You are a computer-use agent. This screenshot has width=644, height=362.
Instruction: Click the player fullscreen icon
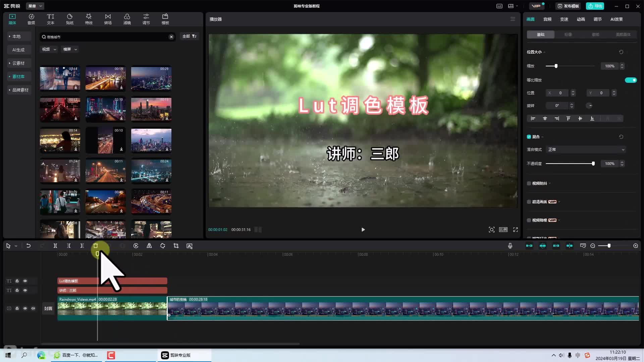[516, 230]
